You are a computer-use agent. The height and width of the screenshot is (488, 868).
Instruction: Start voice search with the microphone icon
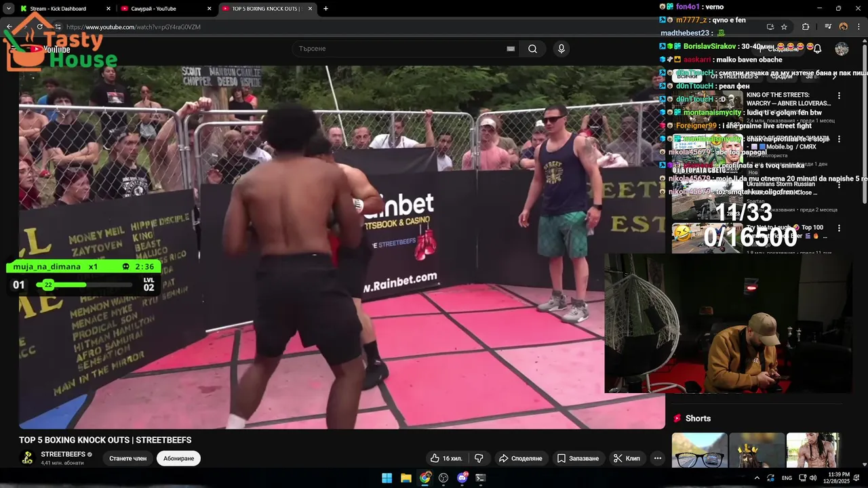click(x=561, y=49)
